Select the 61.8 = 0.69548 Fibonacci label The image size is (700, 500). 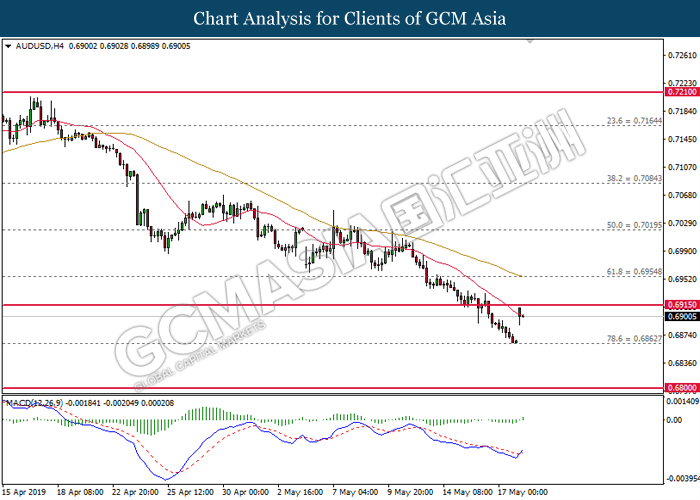(634, 271)
